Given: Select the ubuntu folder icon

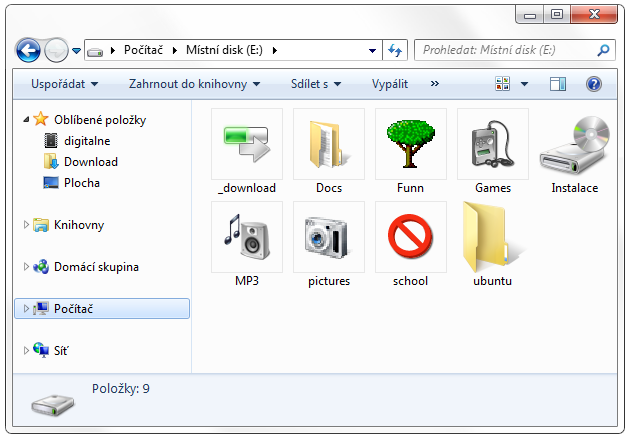Looking at the screenshot, I should 493,237.
